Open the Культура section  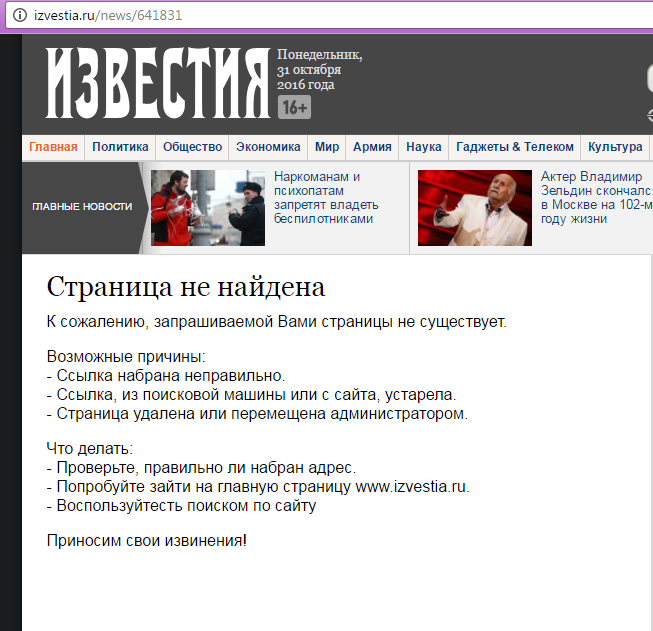tap(615, 147)
